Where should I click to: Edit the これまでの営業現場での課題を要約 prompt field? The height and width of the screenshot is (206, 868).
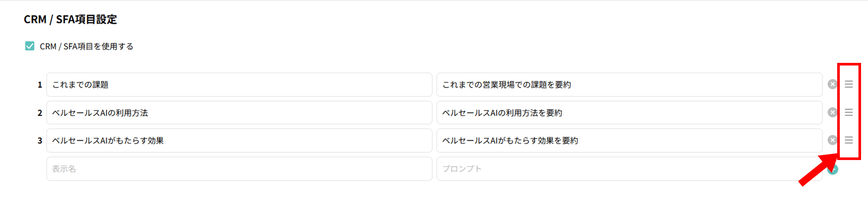point(629,85)
